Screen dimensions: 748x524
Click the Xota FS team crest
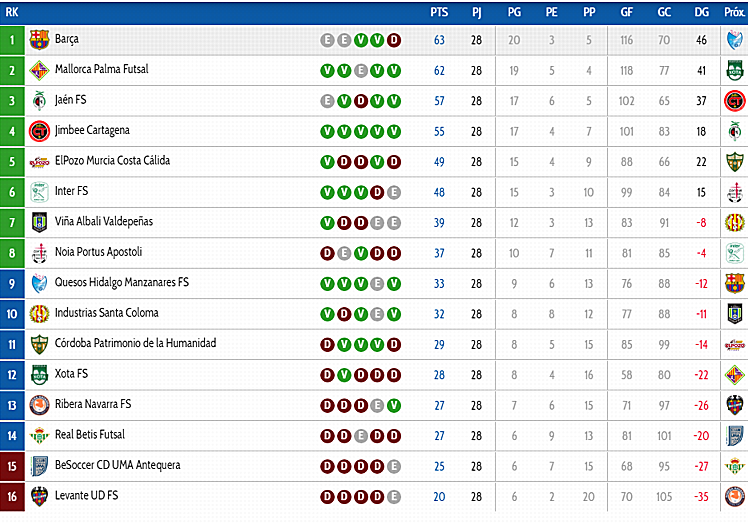point(39,374)
